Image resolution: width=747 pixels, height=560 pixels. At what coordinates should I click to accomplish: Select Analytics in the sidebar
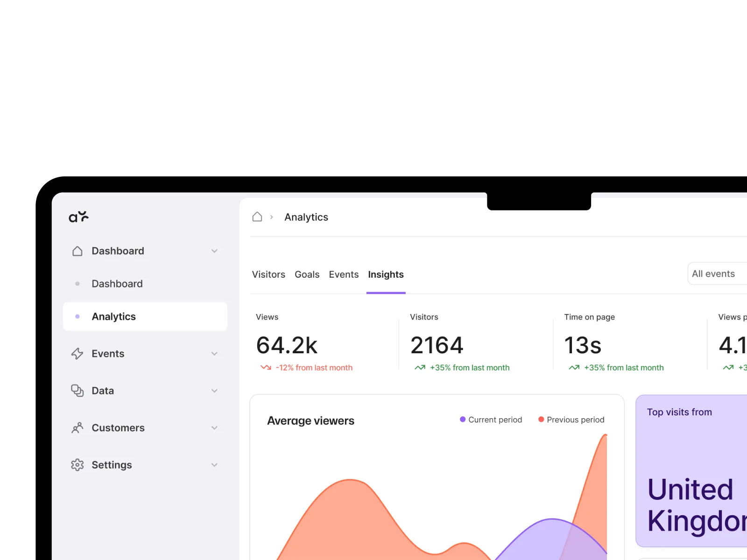[145, 316]
